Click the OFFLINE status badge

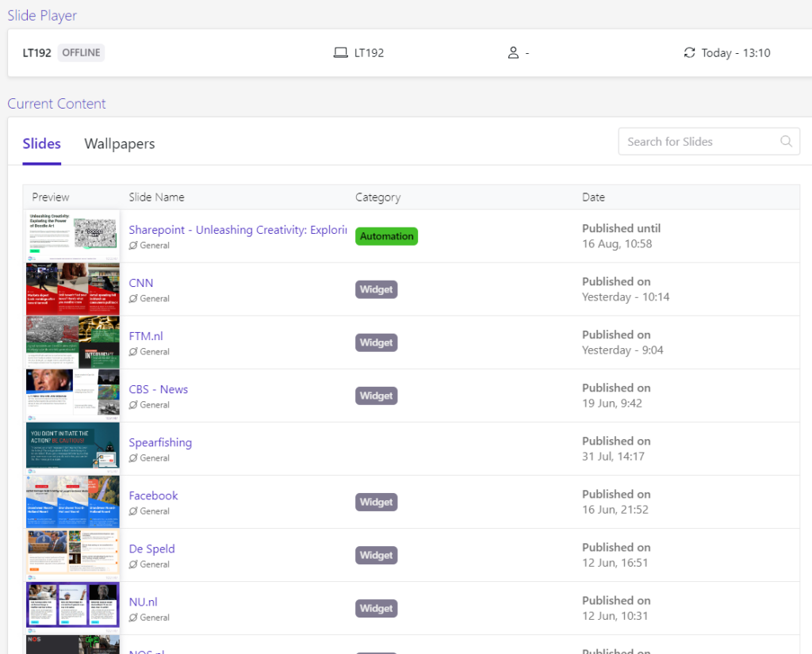pyautogui.click(x=81, y=53)
